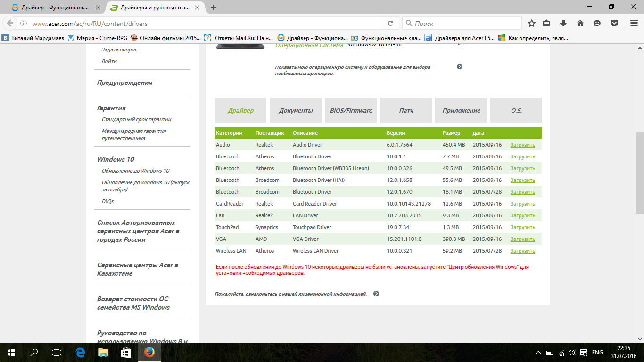The image size is (644, 362).
Task: Open Task View on the taskbar
Action: (x=57, y=352)
